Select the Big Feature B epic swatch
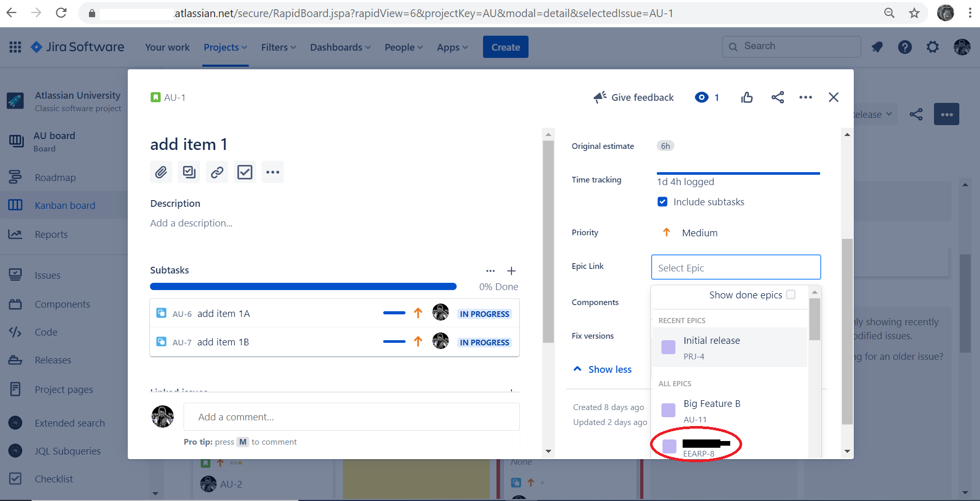Screen dimensions: 980x501 [669, 410]
